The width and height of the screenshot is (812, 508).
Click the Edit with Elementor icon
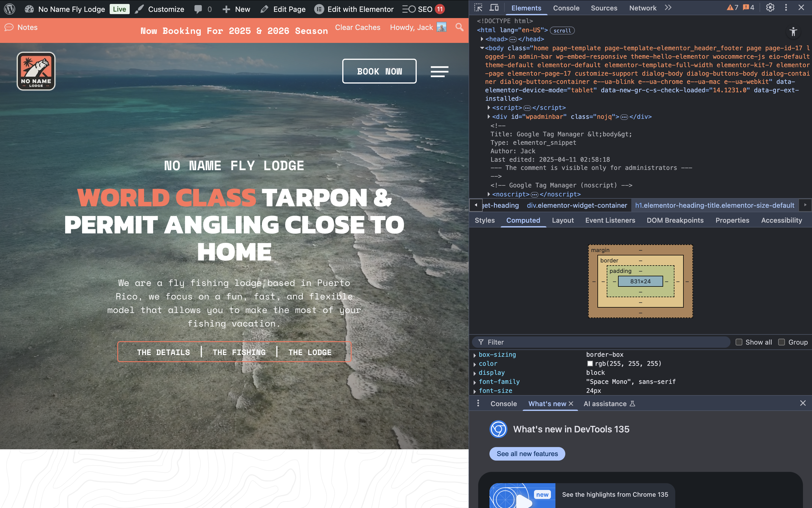click(319, 9)
